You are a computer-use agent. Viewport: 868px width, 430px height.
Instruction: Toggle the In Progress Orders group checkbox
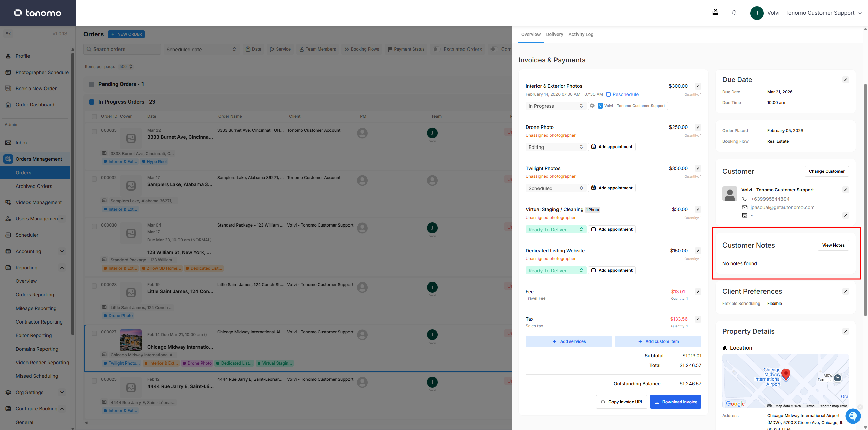[92, 102]
